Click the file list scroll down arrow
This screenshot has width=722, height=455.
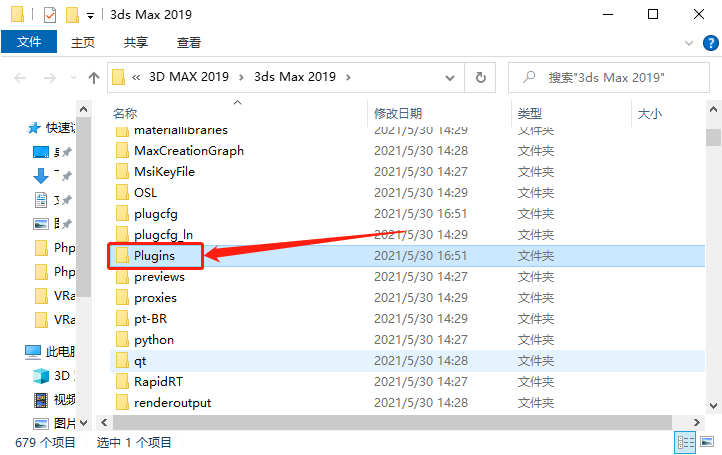[713, 406]
